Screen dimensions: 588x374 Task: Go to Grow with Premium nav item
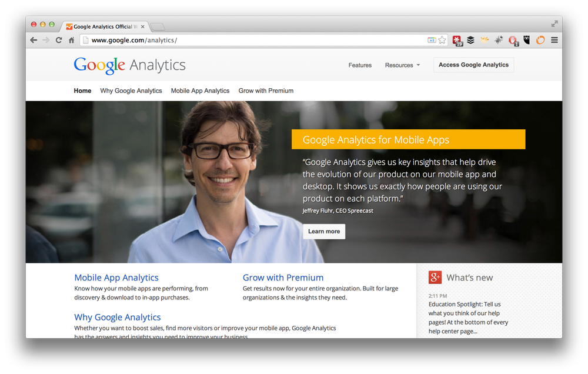266,91
